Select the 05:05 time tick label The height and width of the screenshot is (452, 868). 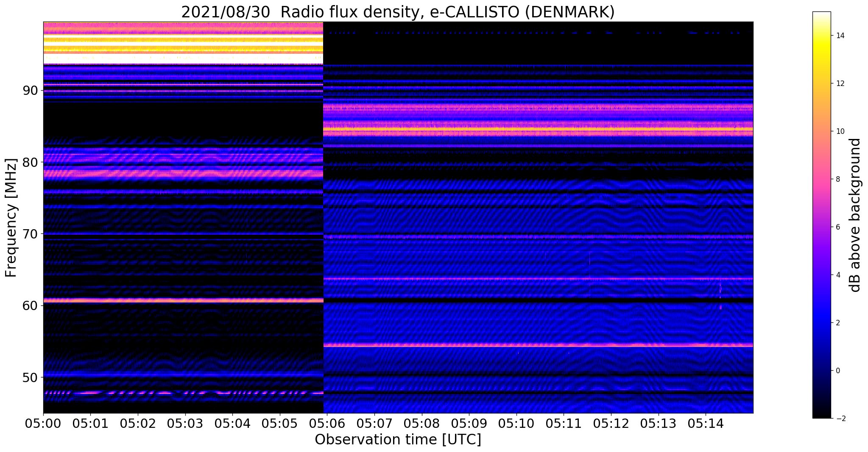tap(280, 423)
